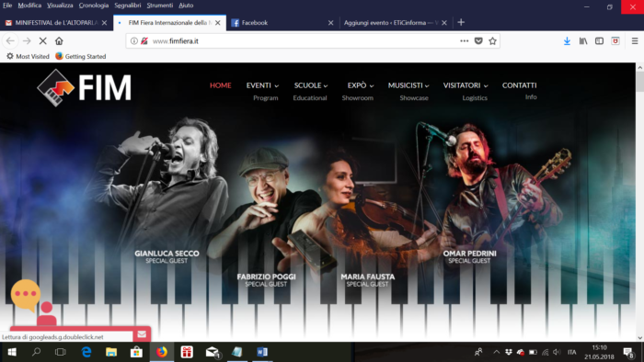Go back to previous page
Viewport: 644px width, 362px height.
[x=10, y=41]
